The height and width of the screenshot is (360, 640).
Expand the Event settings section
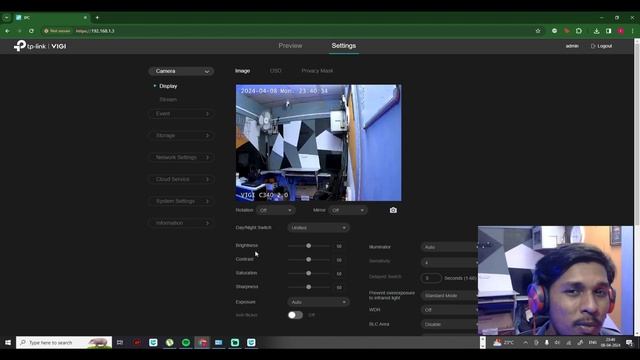pos(181,114)
